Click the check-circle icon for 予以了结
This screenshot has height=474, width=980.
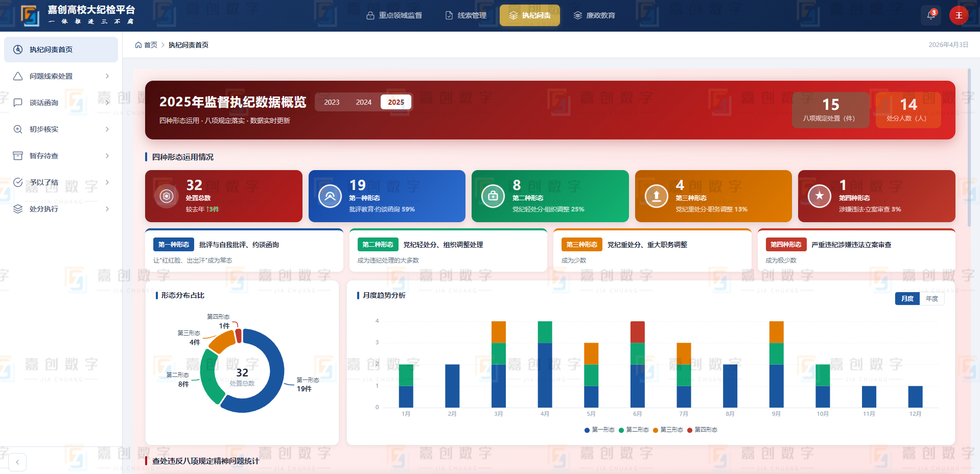click(x=18, y=182)
